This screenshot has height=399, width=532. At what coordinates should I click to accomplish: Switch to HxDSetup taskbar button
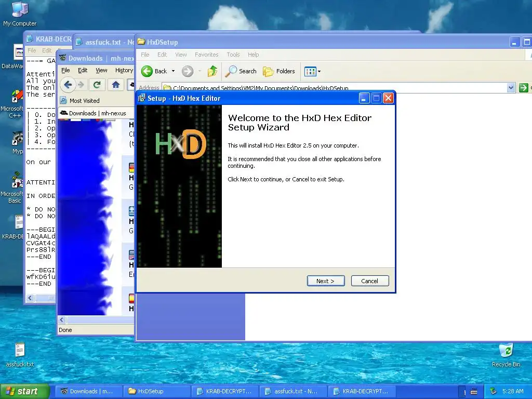click(156, 391)
